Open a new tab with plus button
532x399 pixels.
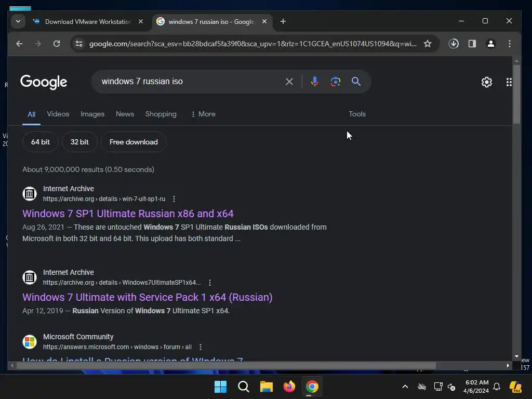point(283,22)
